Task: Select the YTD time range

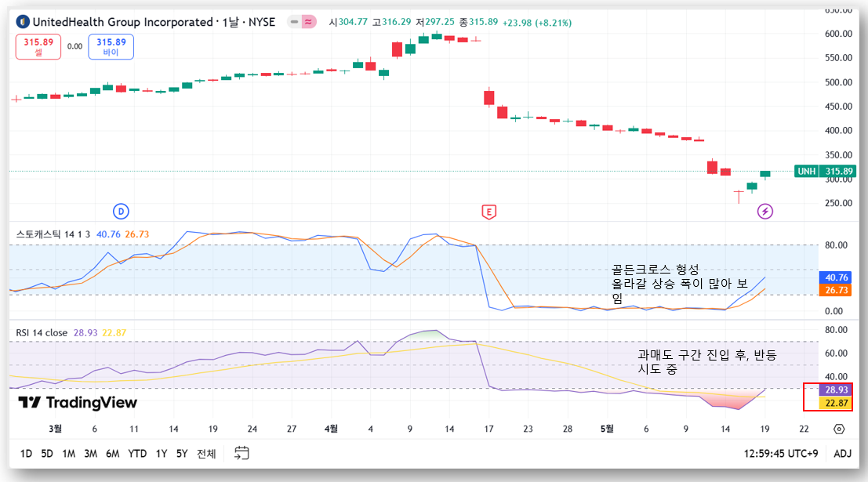Action: (137, 454)
